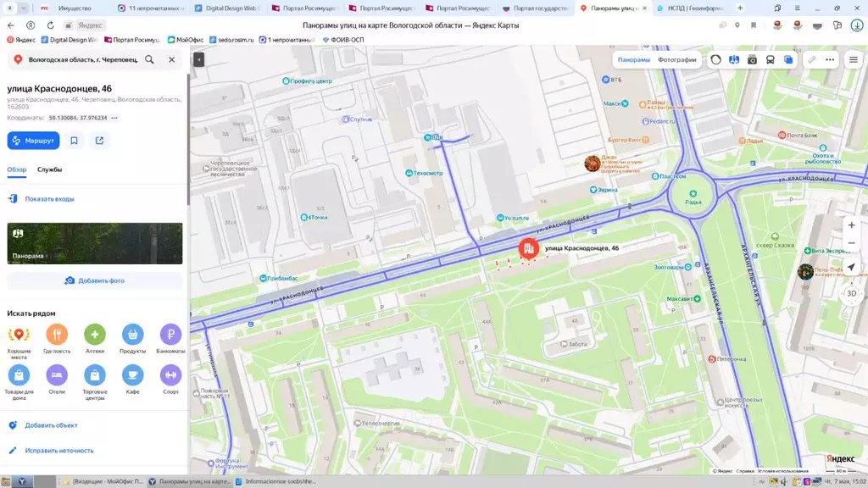Bookmark улица Краснодонцев, 46 with the flag icon
This screenshot has width=868, height=488.
(75, 141)
